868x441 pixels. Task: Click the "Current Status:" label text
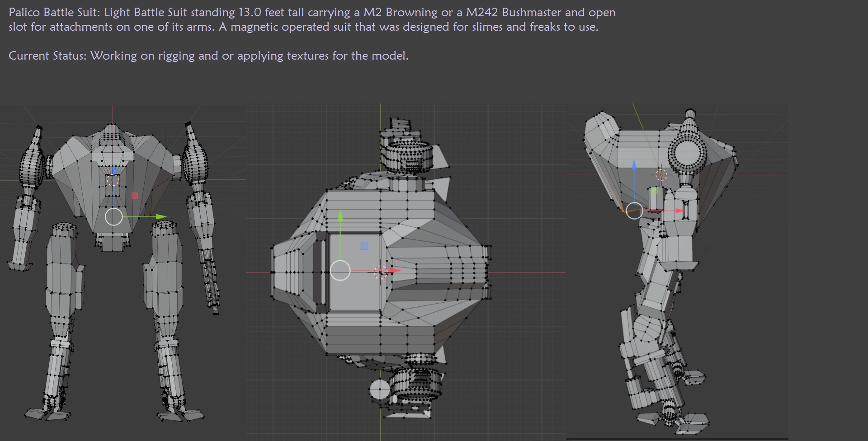[x=47, y=56]
